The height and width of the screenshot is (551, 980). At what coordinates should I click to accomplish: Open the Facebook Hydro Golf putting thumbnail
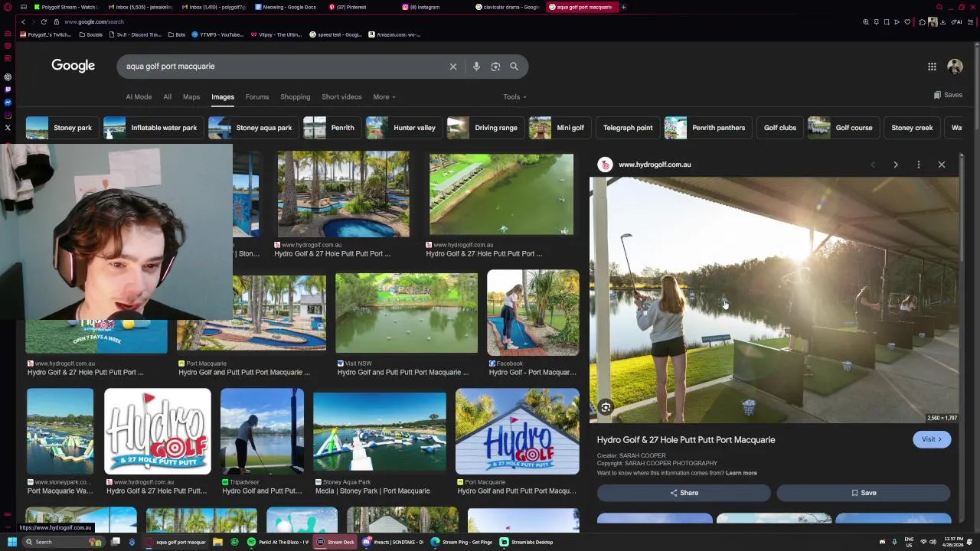(533, 312)
